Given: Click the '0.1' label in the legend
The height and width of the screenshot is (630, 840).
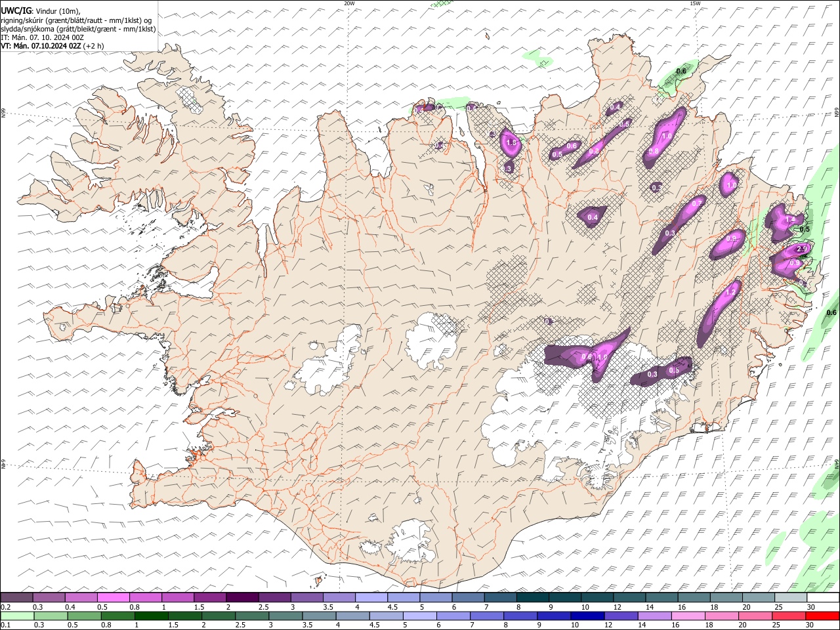Looking at the screenshot, I should 5,625.
